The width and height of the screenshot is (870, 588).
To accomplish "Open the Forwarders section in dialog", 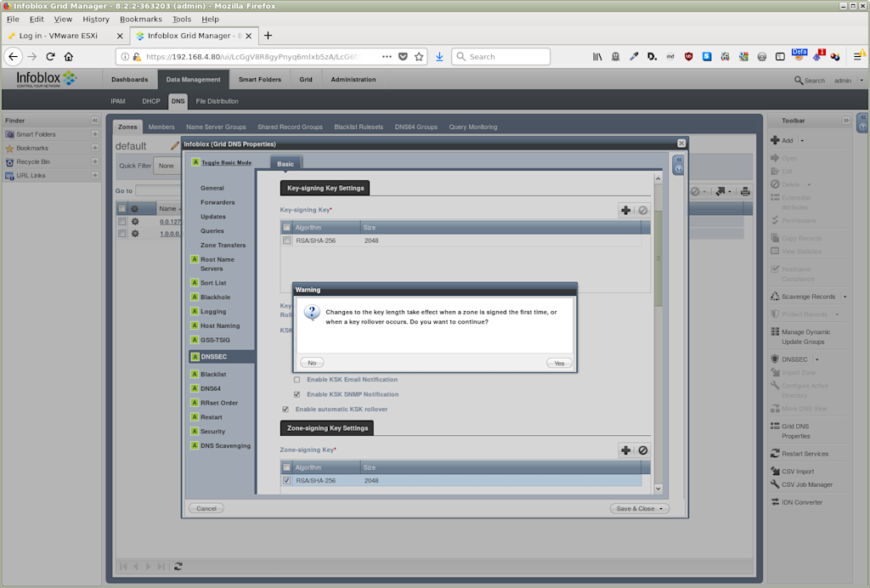I will [x=217, y=202].
